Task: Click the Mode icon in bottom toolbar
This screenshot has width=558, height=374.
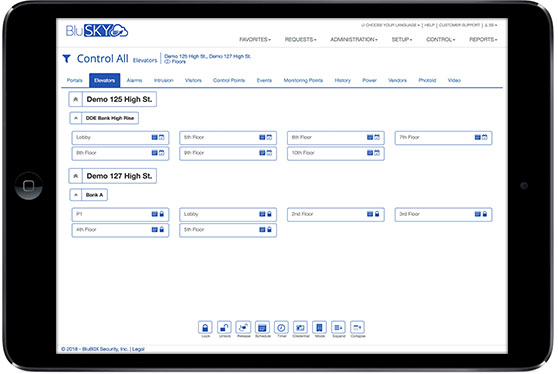Action: (x=320, y=327)
